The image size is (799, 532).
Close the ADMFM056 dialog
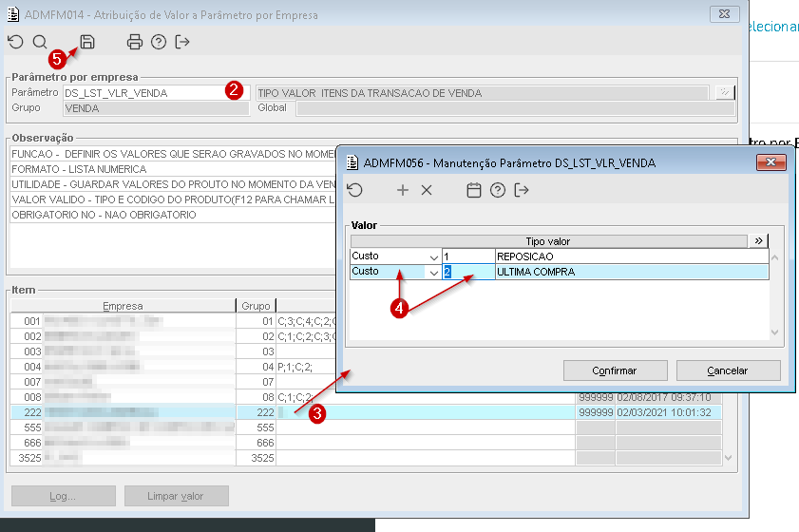pos(771,162)
